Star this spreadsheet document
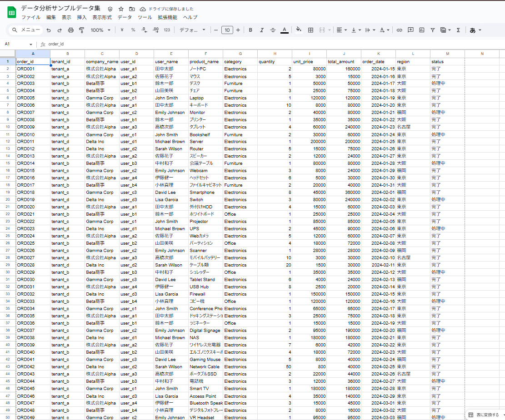The height and width of the screenshot is (420, 505). 121,9
